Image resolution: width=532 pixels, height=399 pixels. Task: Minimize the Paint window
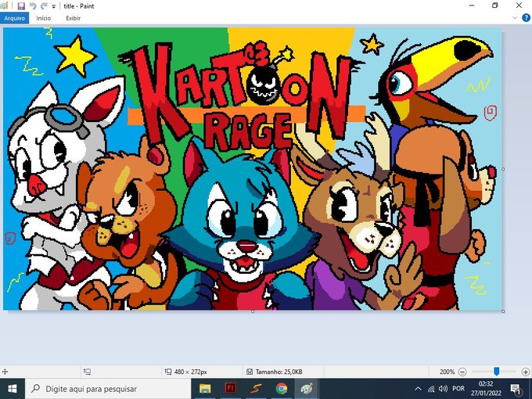pos(472,5)
